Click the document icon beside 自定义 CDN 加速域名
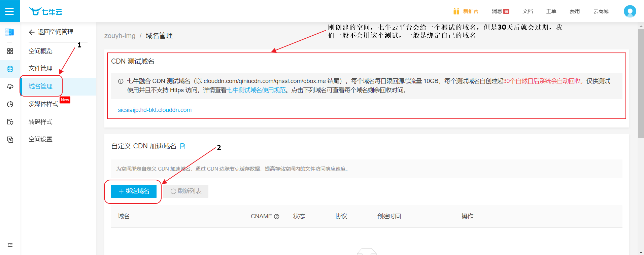 (x=183, y=146)
